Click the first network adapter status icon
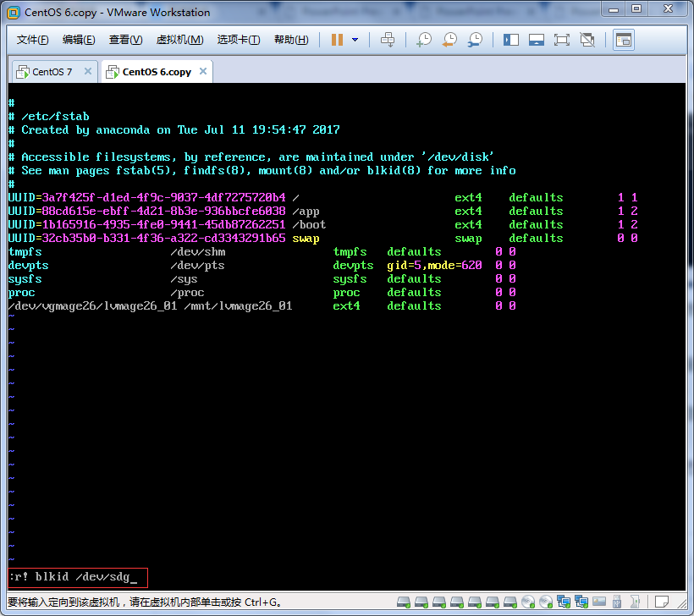The height and width of the screenshot is (616, 694). click(x=564, y=602)
